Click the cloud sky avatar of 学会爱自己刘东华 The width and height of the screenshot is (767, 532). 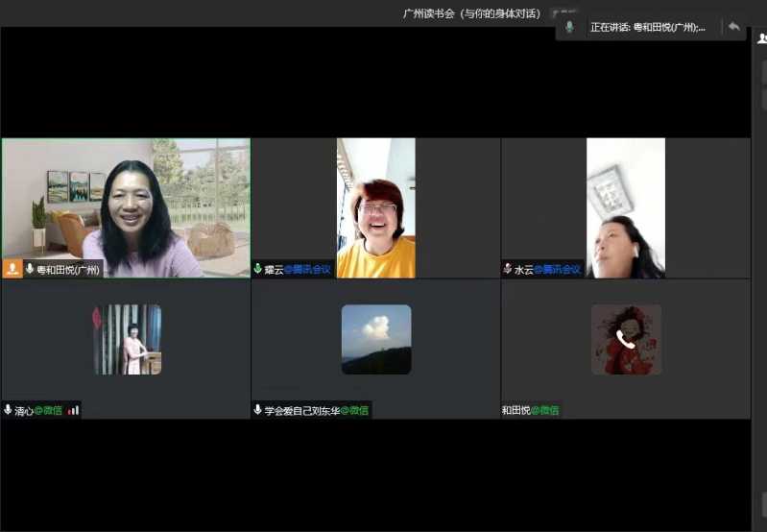click(x=376, y=339)
